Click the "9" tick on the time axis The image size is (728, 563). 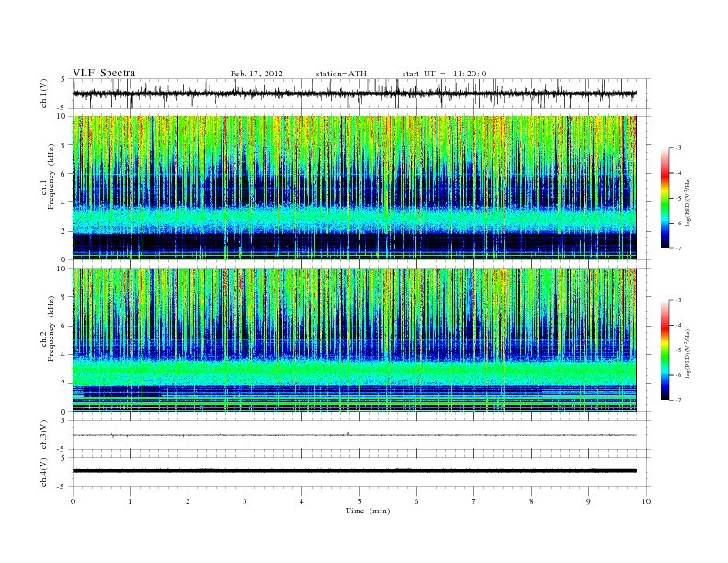click(588, 501)
